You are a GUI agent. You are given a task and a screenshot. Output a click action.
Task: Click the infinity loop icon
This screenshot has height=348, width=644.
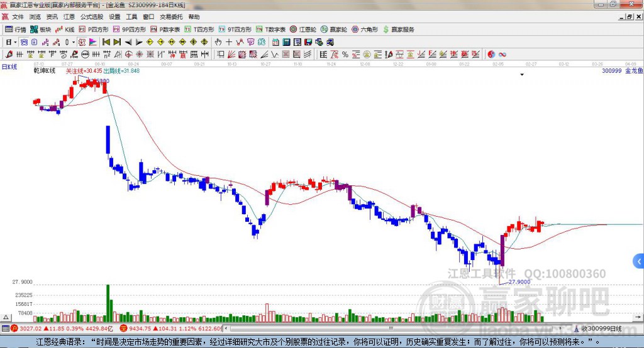502,54
